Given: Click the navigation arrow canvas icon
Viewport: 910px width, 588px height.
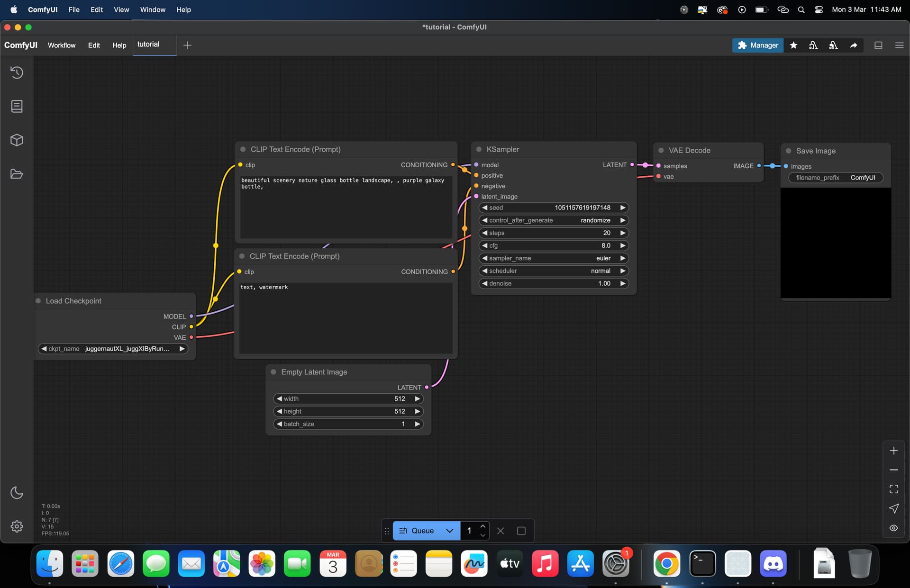Looking at the screenshot, I should (894, 508).
